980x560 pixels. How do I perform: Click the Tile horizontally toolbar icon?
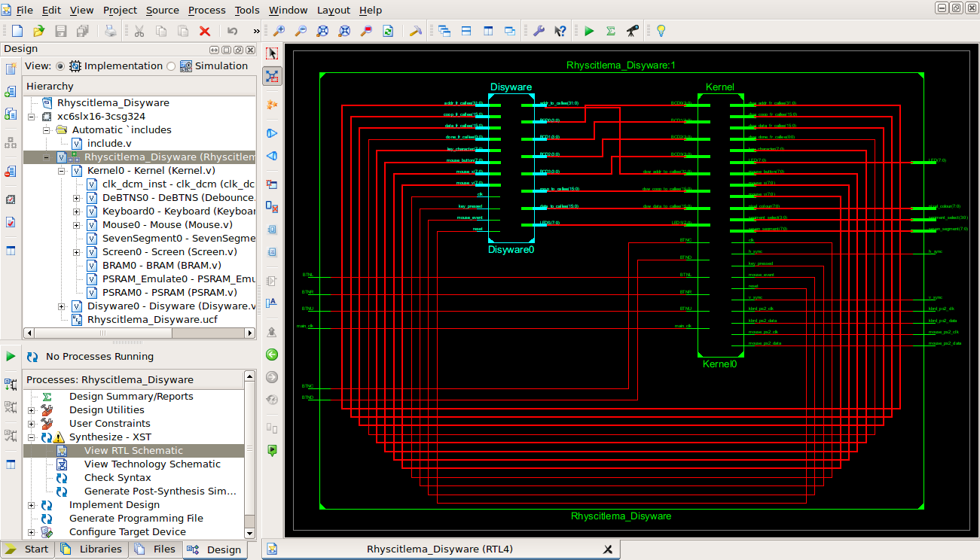tap(466, 31)
